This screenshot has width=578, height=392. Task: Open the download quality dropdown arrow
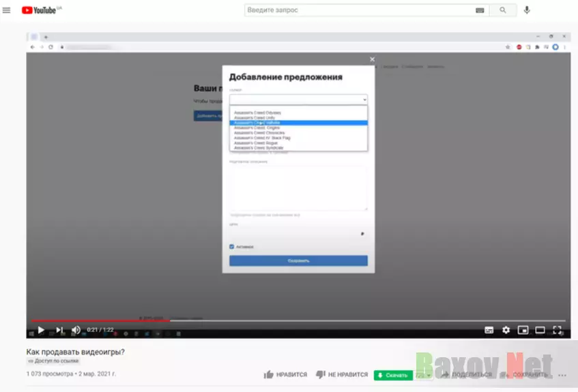point(429,376)
